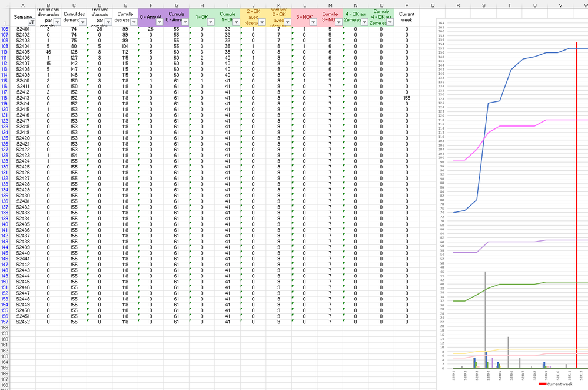Open the Cumule 1 - OK filter dropdown
The height and width of the screenshot is (390, 588).
(x=236, y=22)
